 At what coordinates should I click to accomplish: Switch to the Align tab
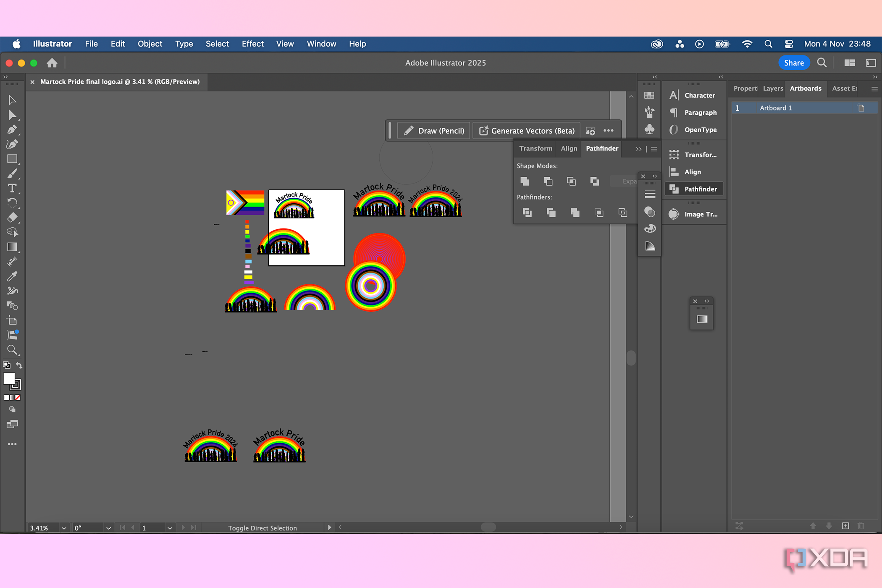[569, 148]
